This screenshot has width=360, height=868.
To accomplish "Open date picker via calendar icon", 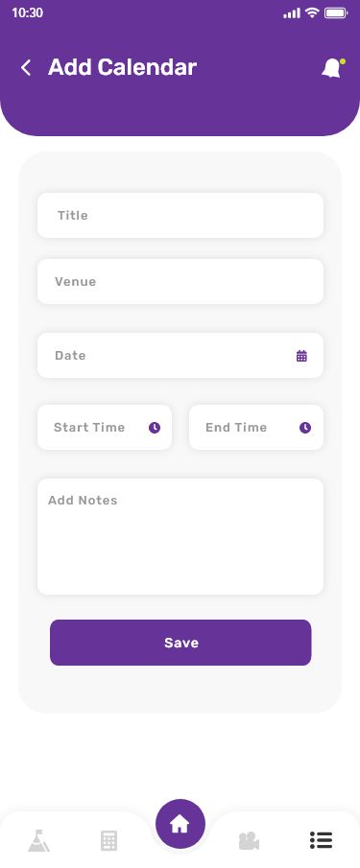I will click(301, 356).
